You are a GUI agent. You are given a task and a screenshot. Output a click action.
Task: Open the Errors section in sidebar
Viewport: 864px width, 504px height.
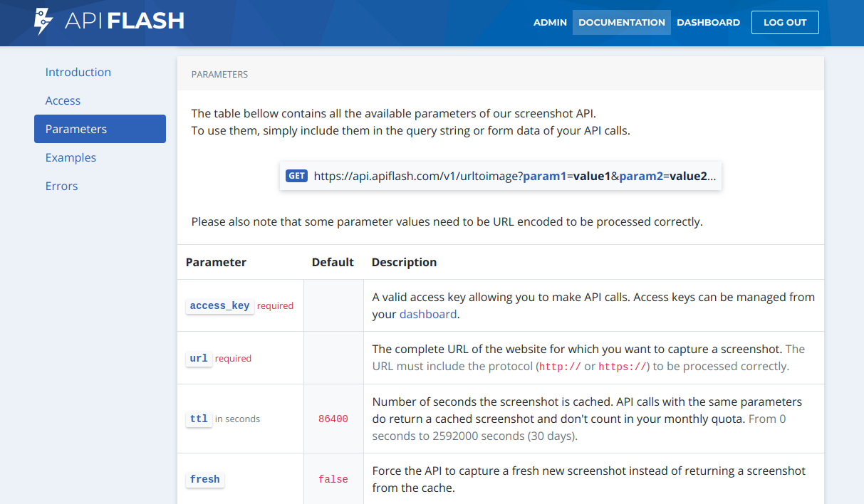click(61, 186)
